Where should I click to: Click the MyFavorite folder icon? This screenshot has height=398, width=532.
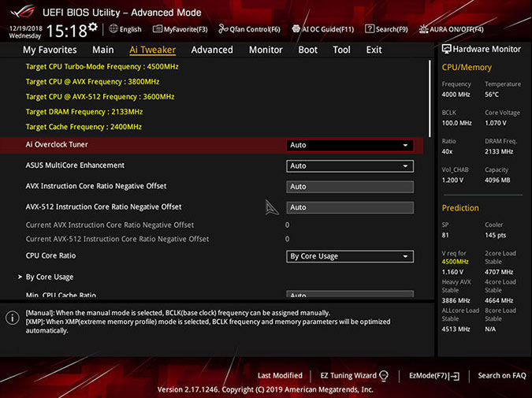157,29
